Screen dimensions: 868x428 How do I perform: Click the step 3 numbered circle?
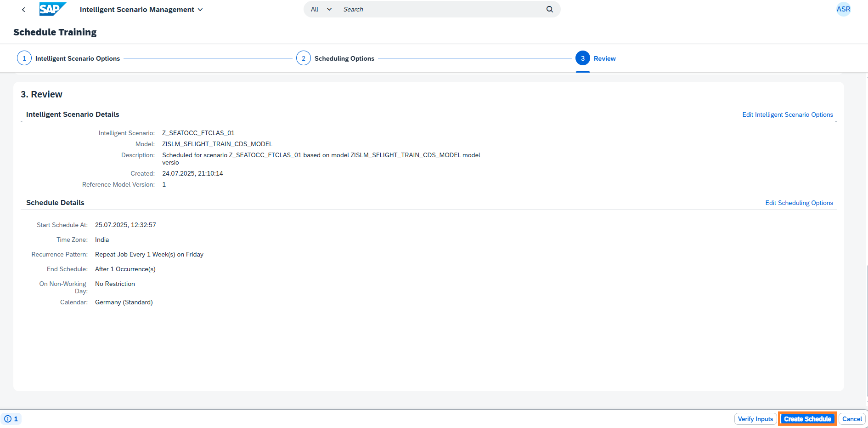point(582,58)
